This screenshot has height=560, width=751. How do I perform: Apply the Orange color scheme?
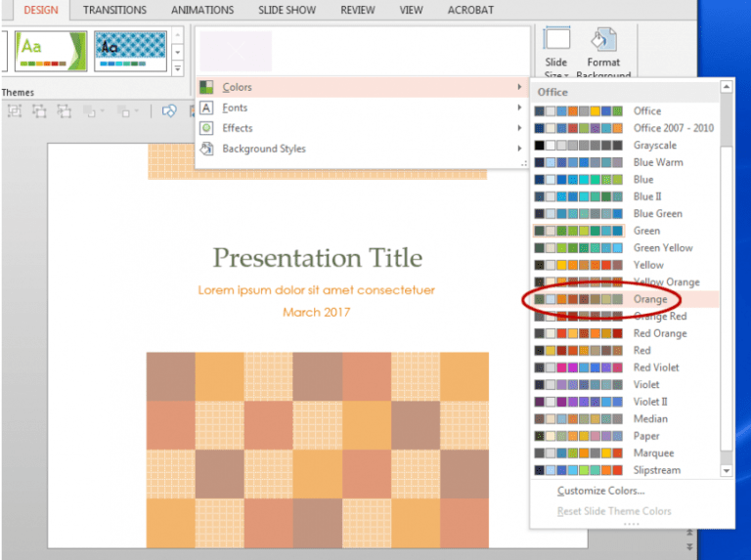point(626,299)
